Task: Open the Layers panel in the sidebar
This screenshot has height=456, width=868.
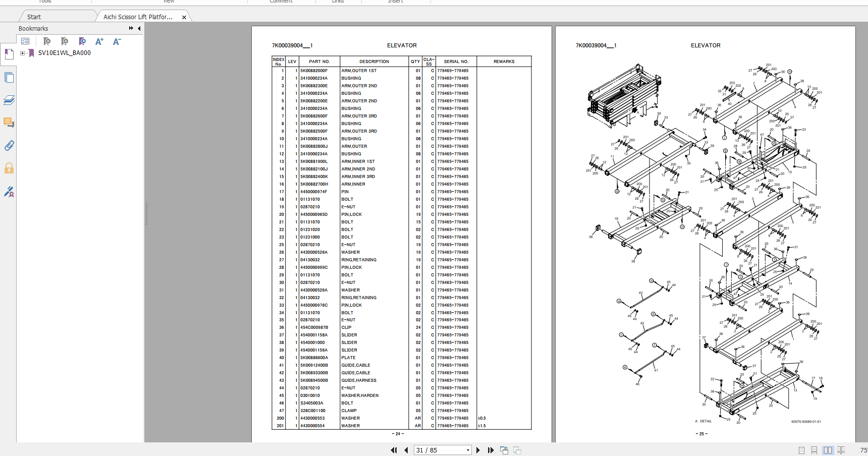Action: coord(9,100)
